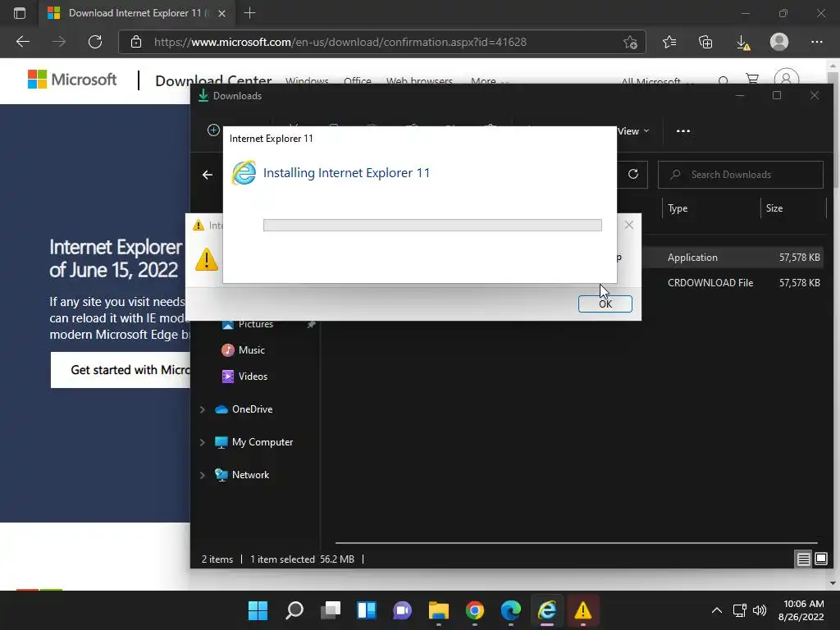This screenshot has width=840, height=630.
Task: Refresh the Downloads folder
Action: coord(633,174)
